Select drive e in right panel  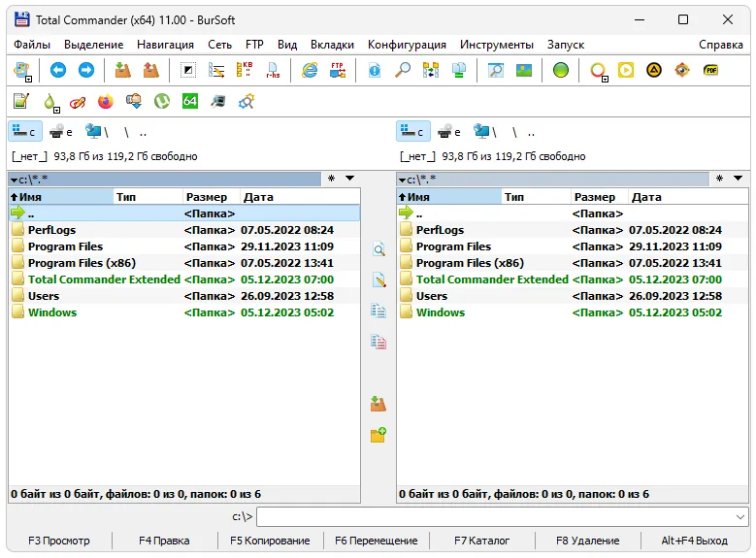point(449,132)
